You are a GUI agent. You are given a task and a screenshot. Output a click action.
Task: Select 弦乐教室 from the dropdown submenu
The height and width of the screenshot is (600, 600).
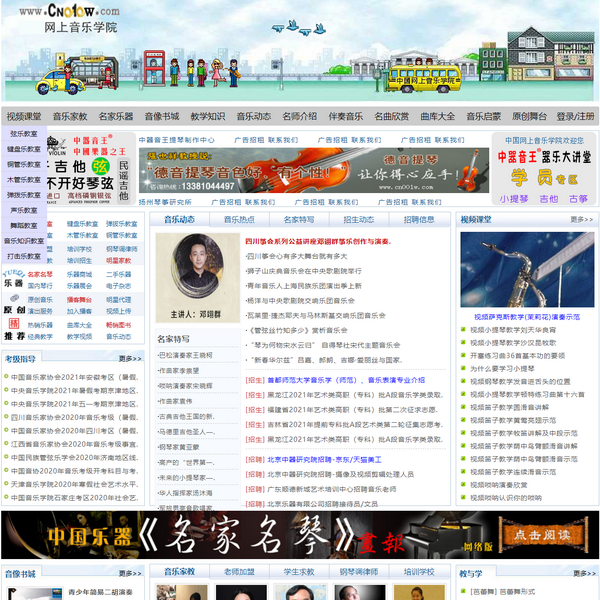tap(24, 134)
